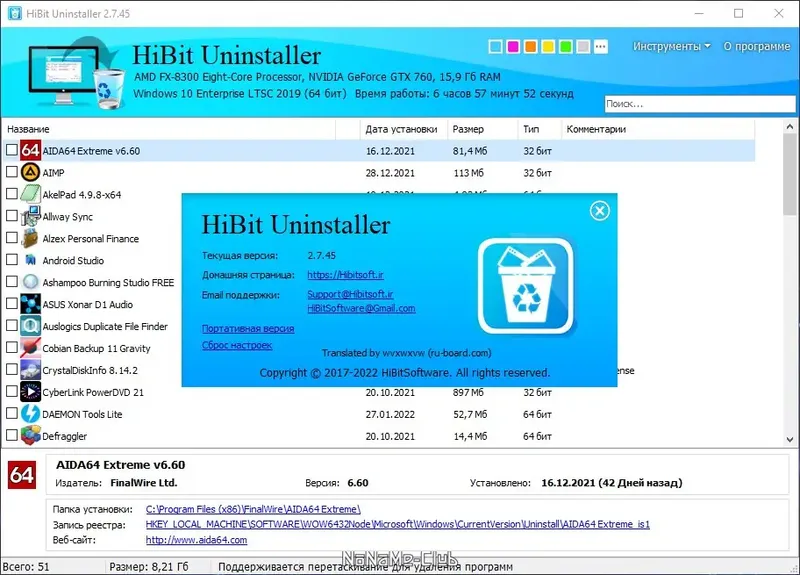The width and height of the screenshot is (800, 575).
Task: Check the DAEMON Tools Lite checkbox
Action: coord(12,413)
